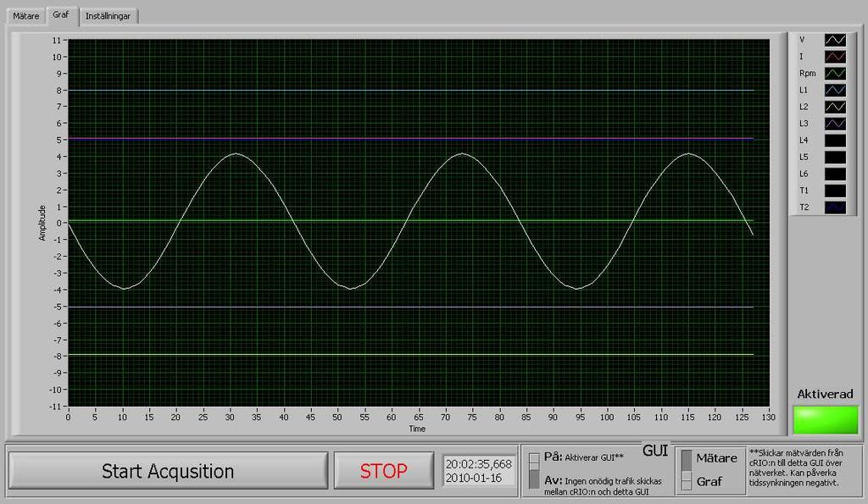Viewport: 868px width, 504px height.
Task: Click the green Aktiverad indicator light
Action: [x=826, y=420]
